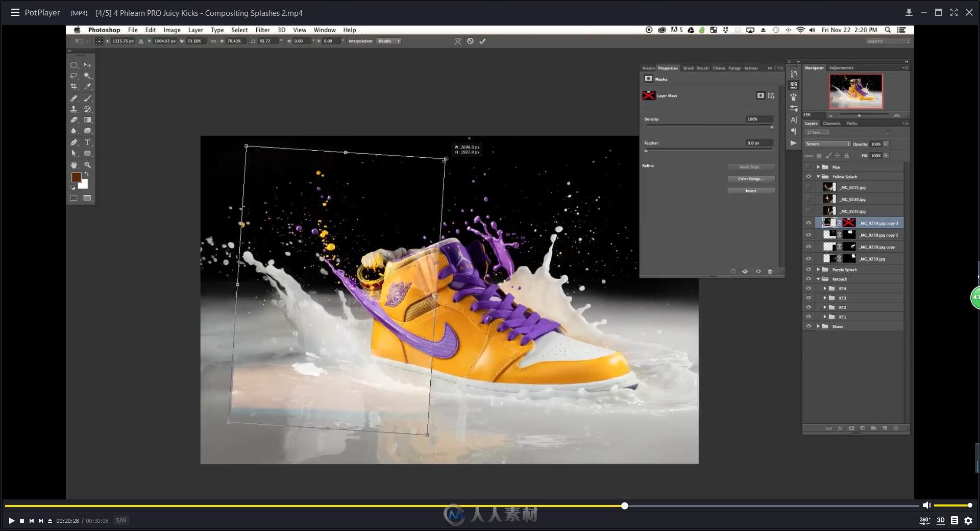Select the Magic Wand tool
Viewport: 980px width, 531px height.
[87, 76]
